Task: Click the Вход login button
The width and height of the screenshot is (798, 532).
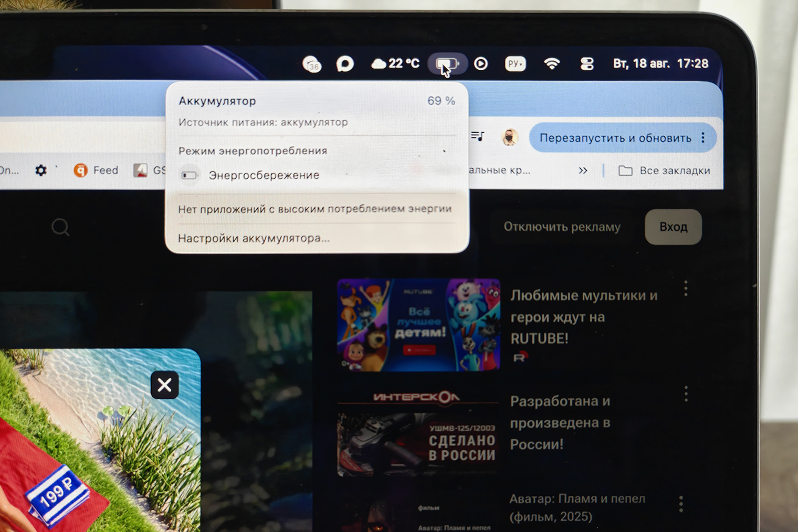Action: [x=673, y=227]
